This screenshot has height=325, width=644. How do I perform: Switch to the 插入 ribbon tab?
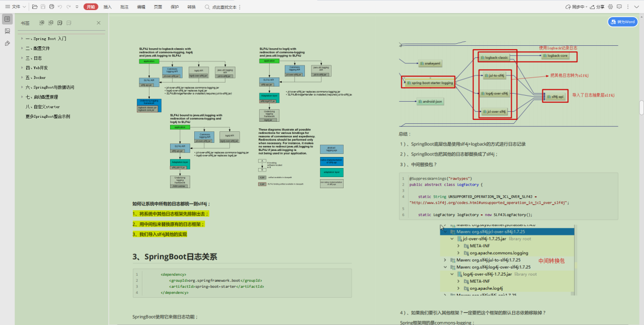[x=108, y=7]
